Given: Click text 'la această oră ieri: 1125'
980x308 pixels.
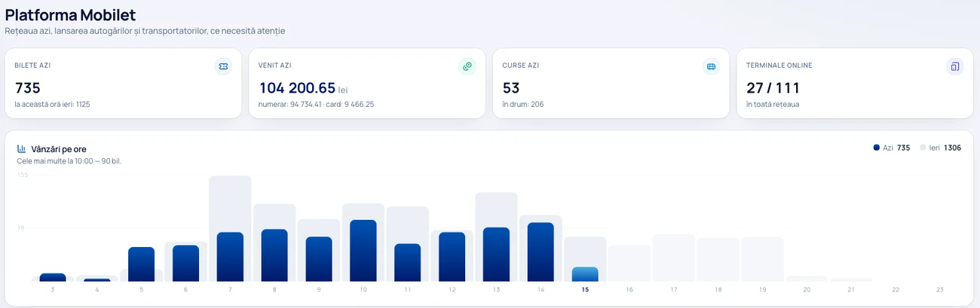Looking at the screenshot, I should click(x=52, y=104).
